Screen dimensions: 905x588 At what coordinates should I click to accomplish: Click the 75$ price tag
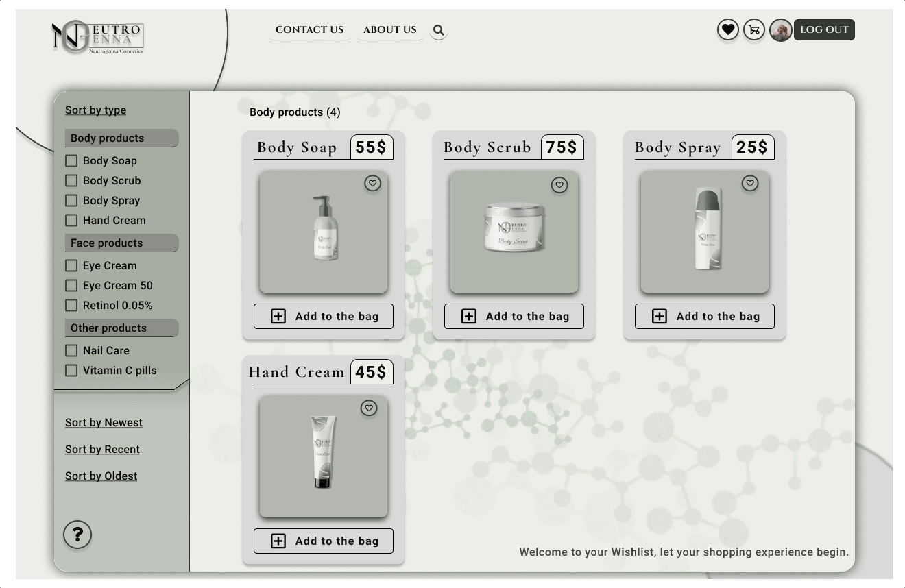pos(562,147)
